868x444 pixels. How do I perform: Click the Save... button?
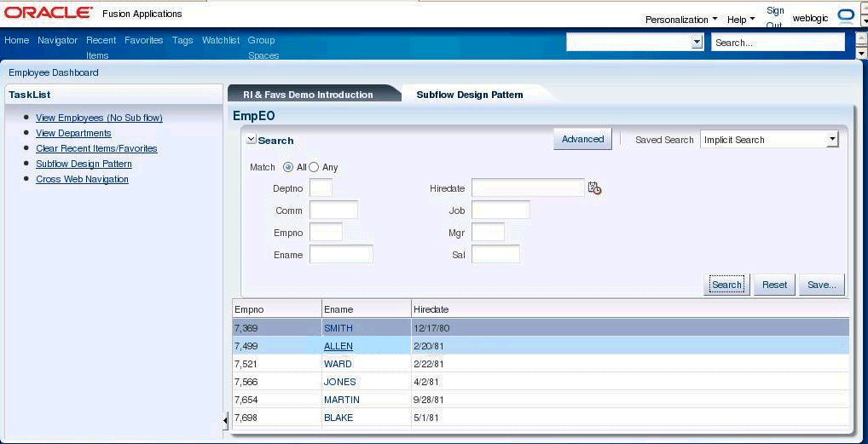point(822,285)
